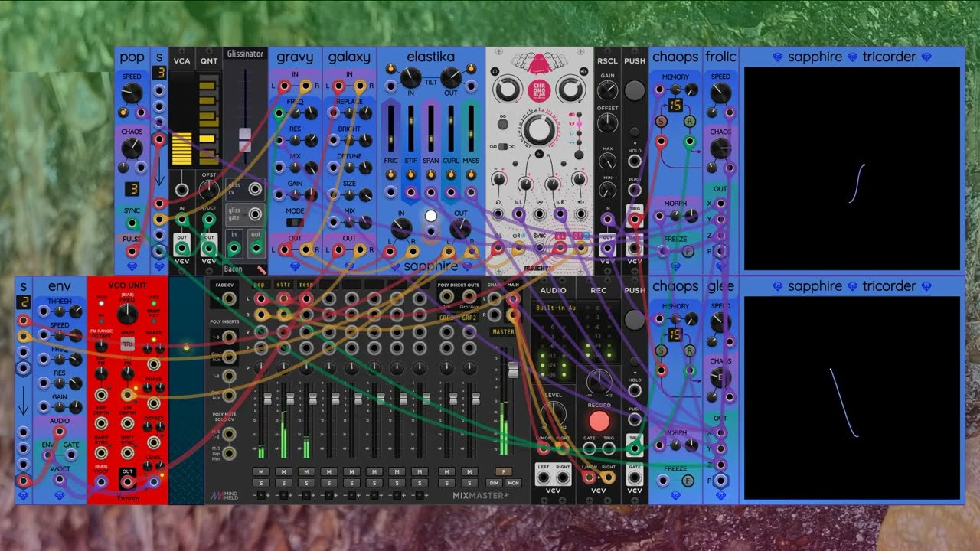Click the master fade F button
Image resolution: width=980 pixels, height=551 pixels.
(x=504, y=471)
